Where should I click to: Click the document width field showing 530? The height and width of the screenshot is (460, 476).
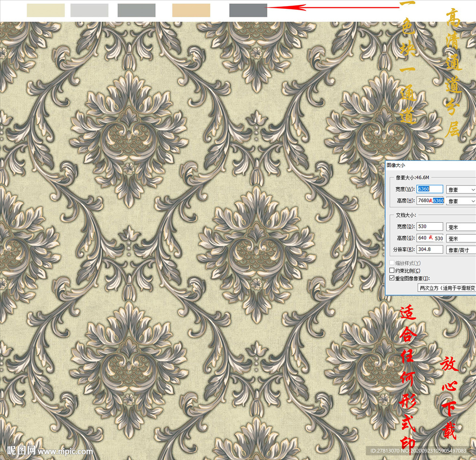[x=430, y=227]
